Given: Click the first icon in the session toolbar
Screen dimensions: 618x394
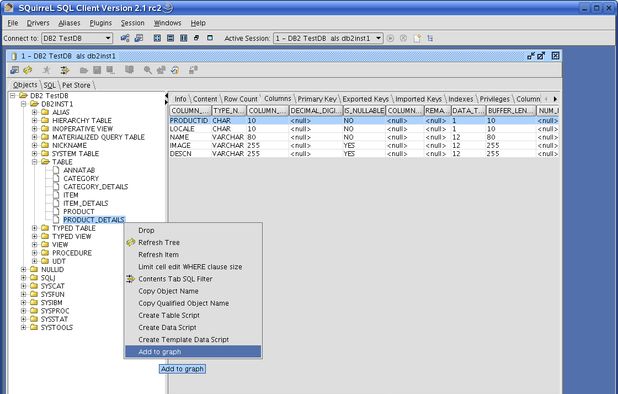Looking at the screenshot, I should [15, 70].
